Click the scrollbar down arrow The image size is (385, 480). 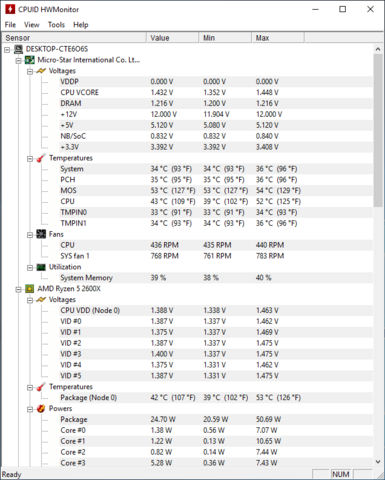click(378, 462)
